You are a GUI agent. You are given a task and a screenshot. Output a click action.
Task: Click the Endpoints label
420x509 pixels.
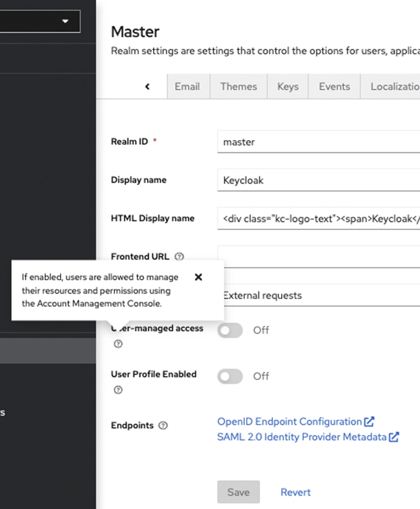pos(132,425)
